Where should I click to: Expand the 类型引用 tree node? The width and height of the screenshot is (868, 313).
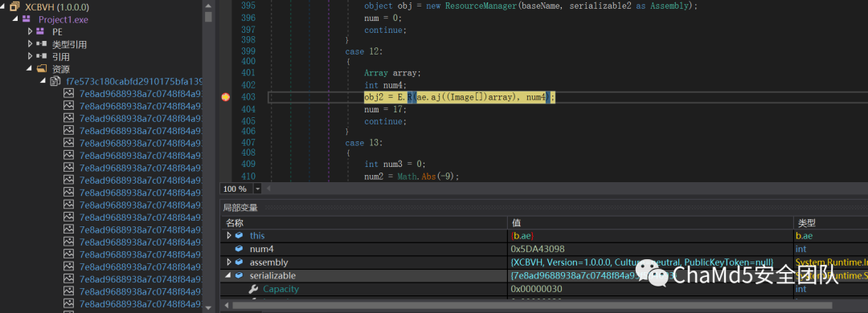pyautogui.click(x=30, y=43)
